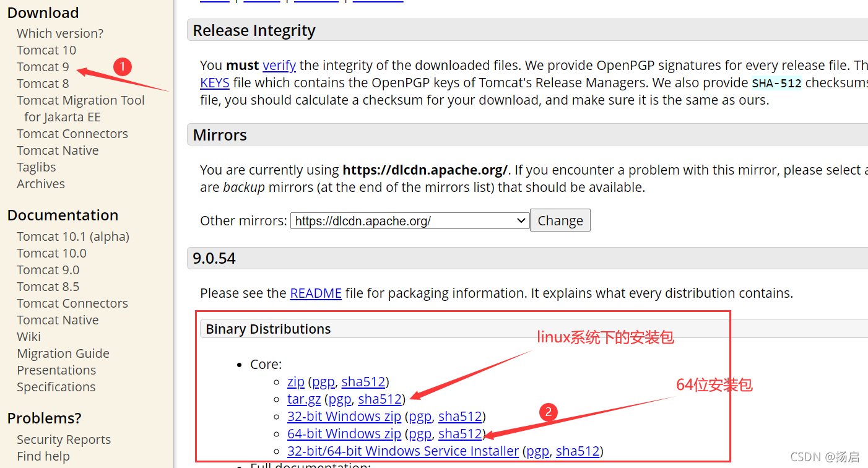This screenshot has height=468, width=868.
Task: Open the 'Which version?' sidebar link
Action: (x=60, y=33)
